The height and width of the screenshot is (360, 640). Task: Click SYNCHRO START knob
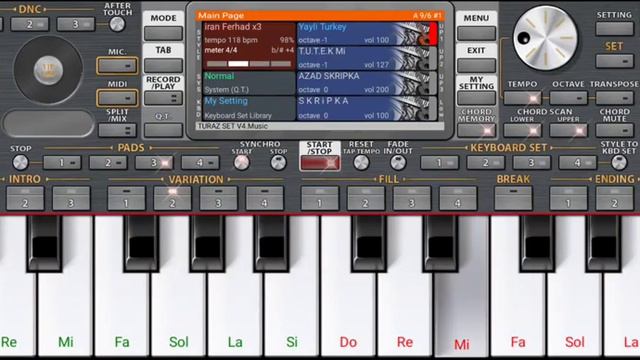point(242,162)
